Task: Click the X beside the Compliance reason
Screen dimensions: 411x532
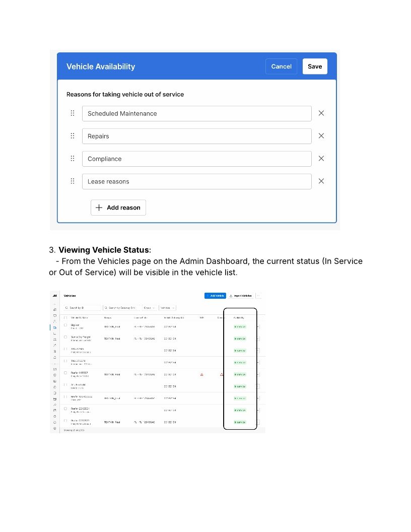Action: coord(321,158)
